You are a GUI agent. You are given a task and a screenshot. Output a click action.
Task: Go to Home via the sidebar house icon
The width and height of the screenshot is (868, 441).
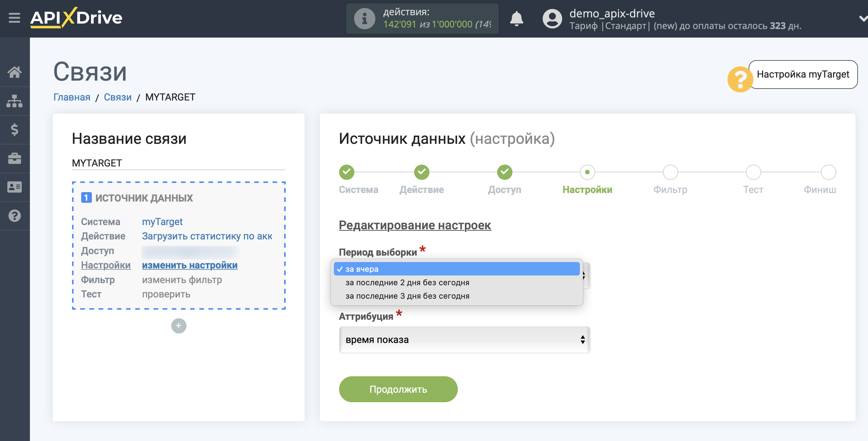pyautogui.click(x=14, y=72)
